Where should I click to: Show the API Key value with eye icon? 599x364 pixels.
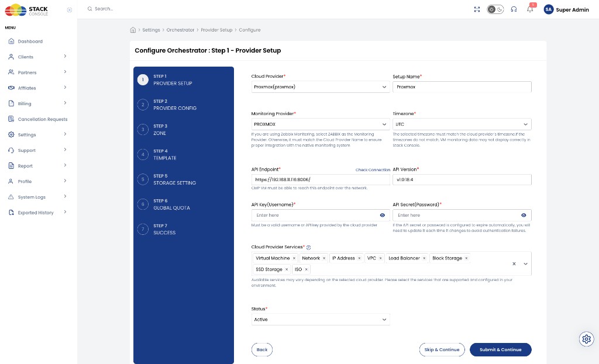383,215
